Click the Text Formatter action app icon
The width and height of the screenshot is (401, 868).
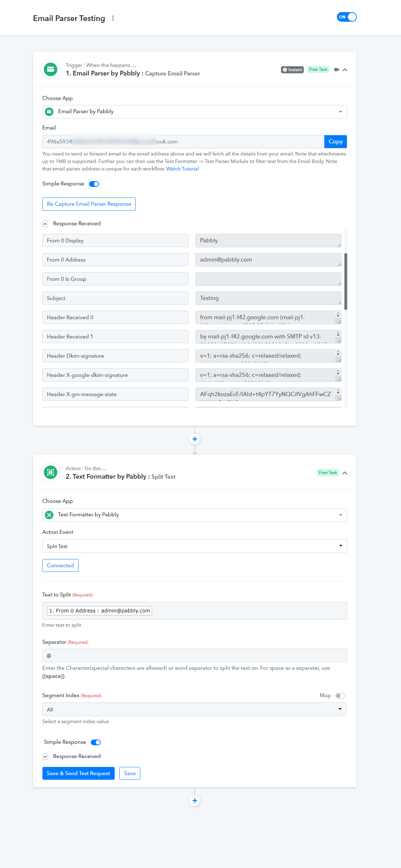pos(51,472)
